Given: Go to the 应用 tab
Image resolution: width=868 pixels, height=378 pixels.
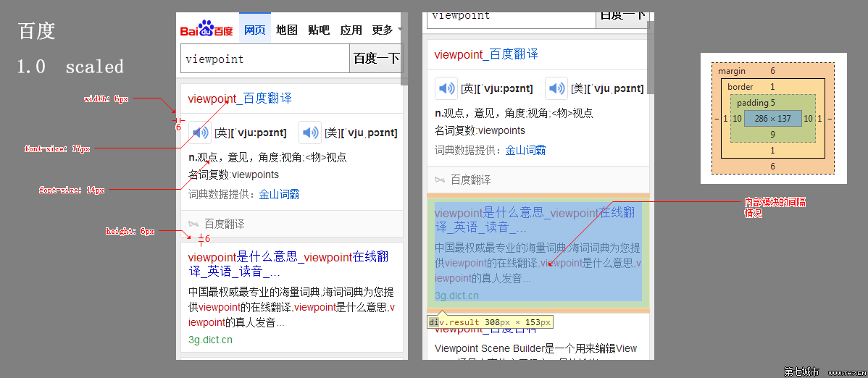Looking at the screenshot, I should pos(351,30).
